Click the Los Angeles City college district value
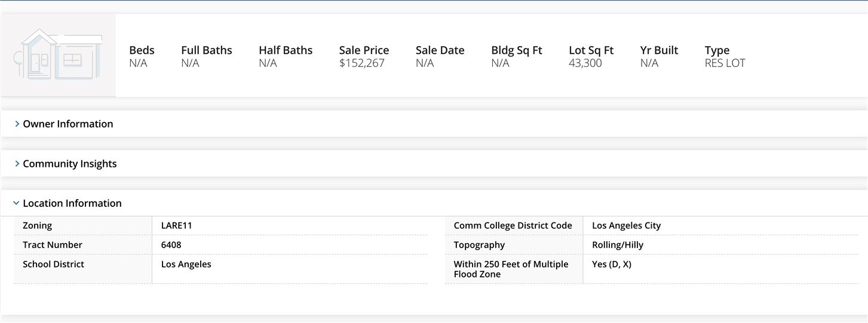 (x=626, y=226)
